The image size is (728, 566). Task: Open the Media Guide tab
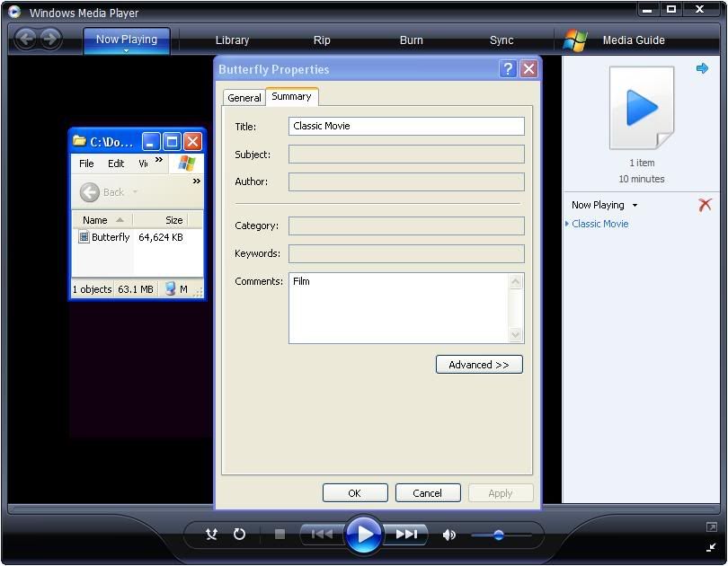[x=634, y=40]
